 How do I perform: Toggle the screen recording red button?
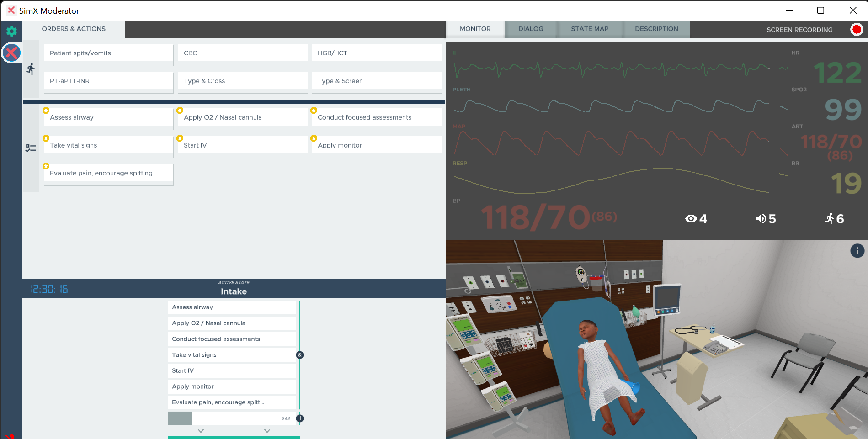[x=856, y=30]
